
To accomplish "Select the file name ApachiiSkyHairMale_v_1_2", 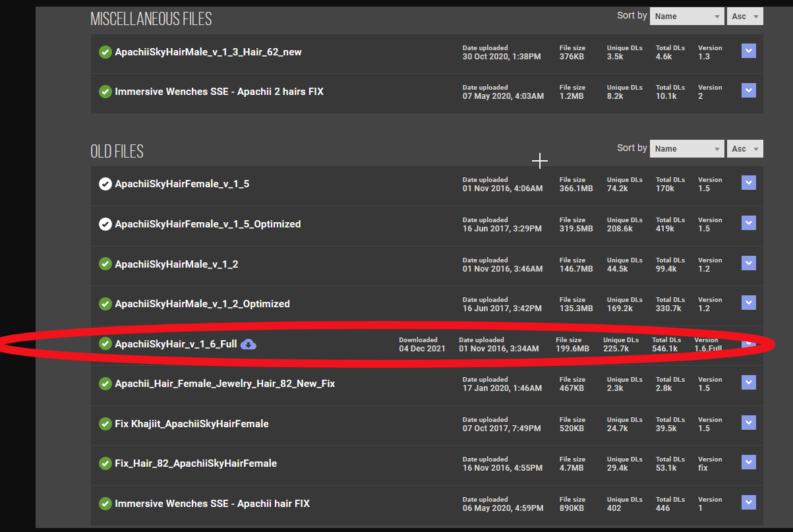I will point(177,264).
